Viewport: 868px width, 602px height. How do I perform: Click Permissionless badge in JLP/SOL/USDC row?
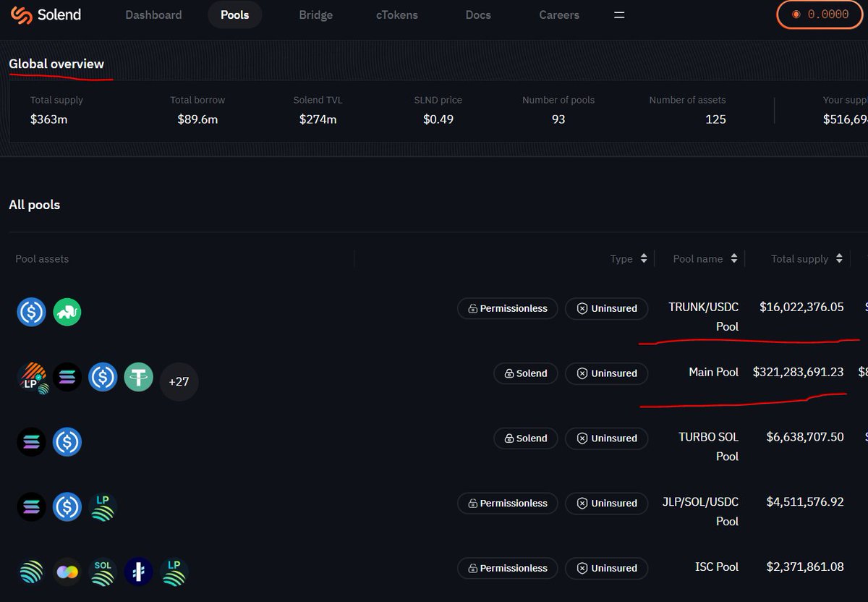pyautogui.click(x=508, y=503)
